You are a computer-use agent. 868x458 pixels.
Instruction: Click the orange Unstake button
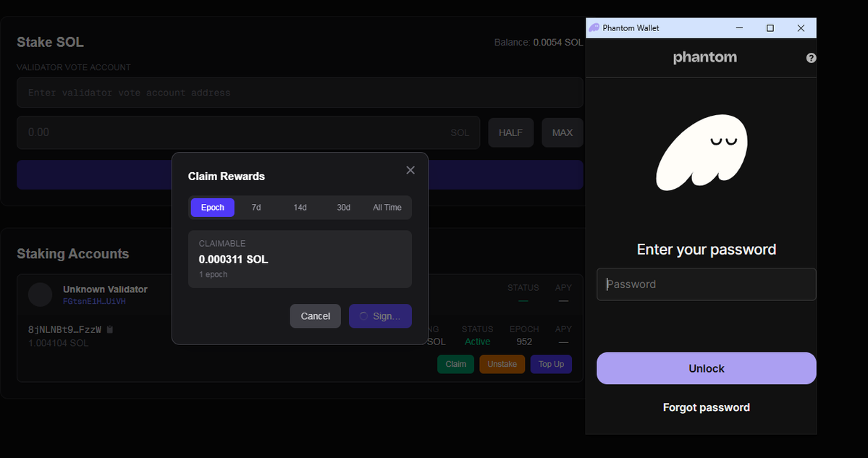502,364
